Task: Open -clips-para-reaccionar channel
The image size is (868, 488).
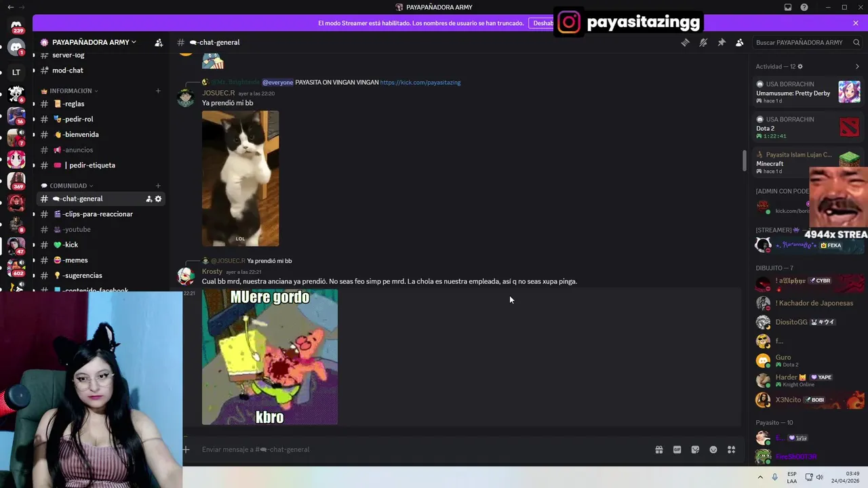Action: (x=100, y=214)
